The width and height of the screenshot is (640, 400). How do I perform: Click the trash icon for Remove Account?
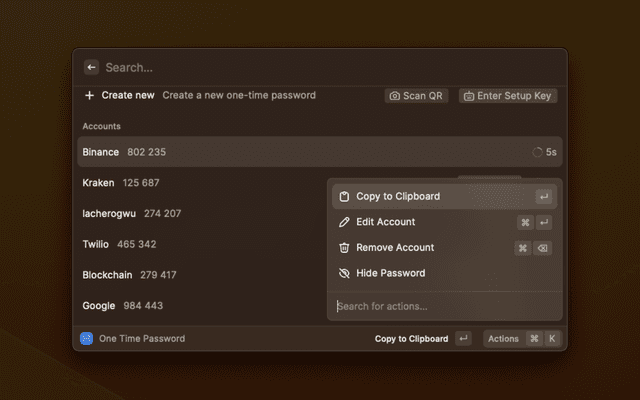click(344, 248)
